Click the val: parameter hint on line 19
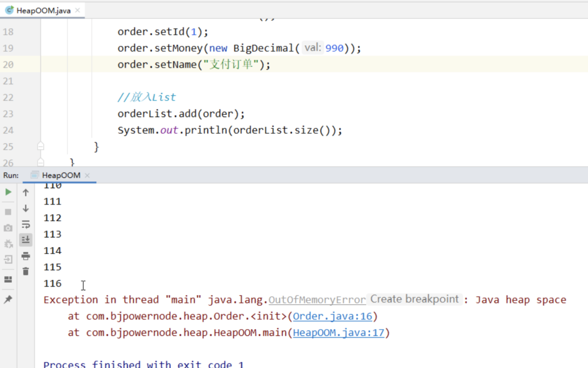 click(312, 48)
